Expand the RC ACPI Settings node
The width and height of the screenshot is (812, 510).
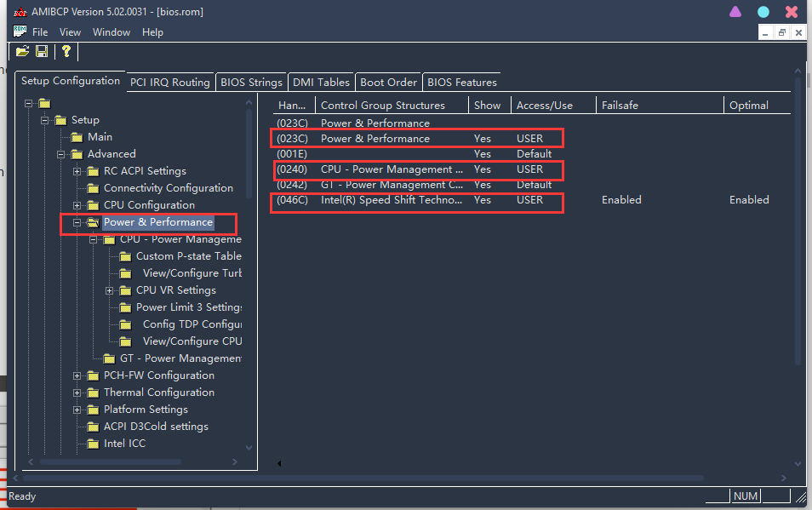77,171
